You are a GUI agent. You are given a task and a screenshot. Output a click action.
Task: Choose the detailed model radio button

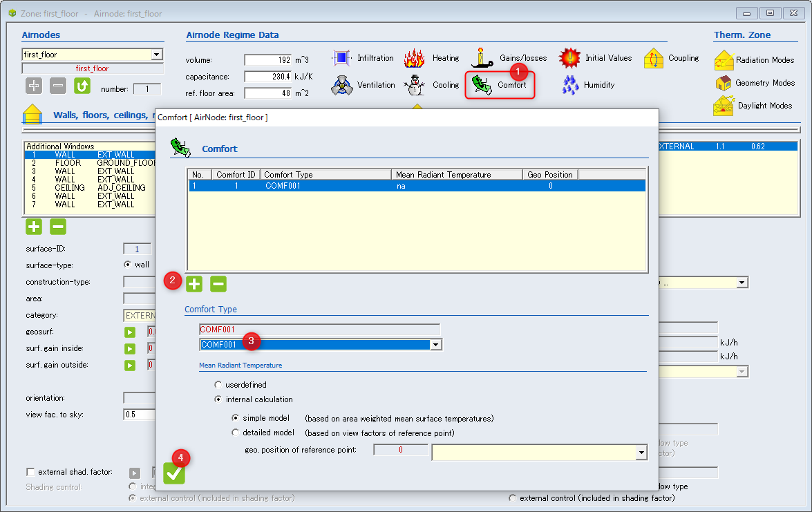pos(236,433)
